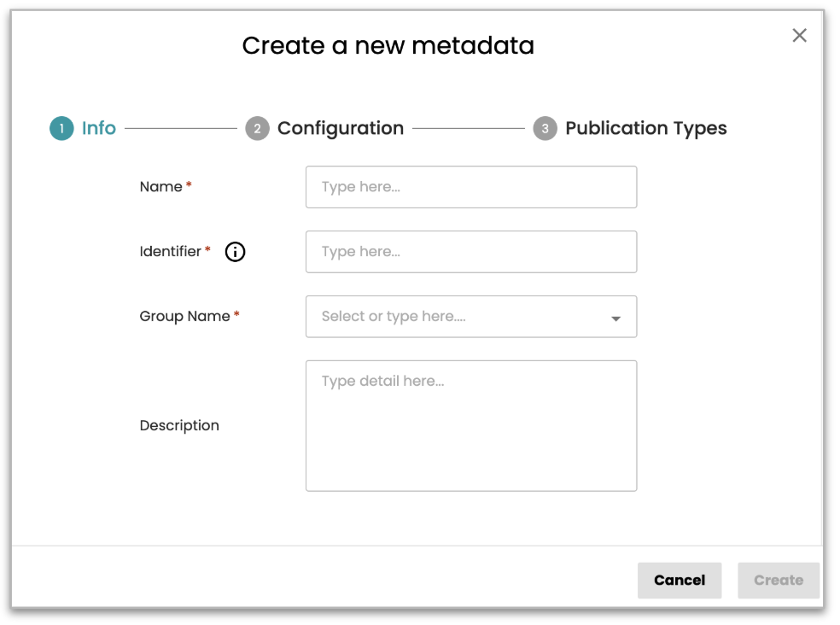This screenshot has width=840, height=625.
Task: Click the Group Name field label
Action: point(184,317)
